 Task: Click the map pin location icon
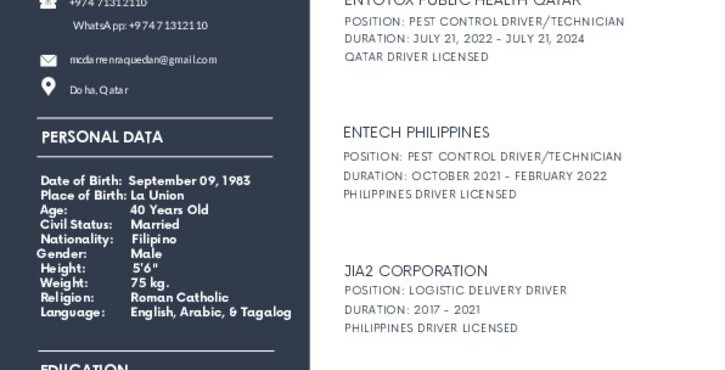49,86
